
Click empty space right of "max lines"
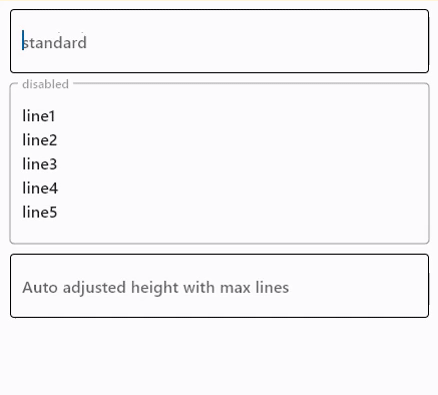(x=357, y=287)
